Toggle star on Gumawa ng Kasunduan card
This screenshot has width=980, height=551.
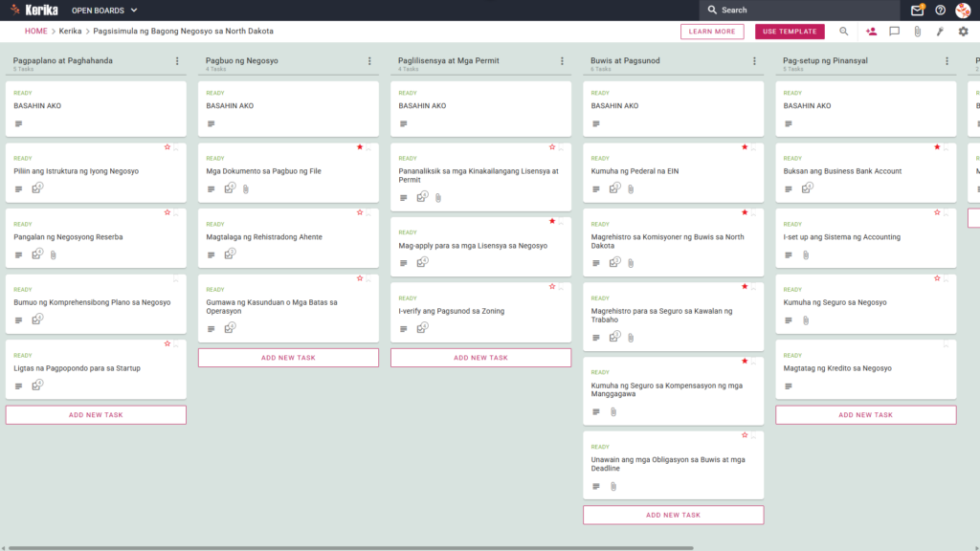click(360, 278)
